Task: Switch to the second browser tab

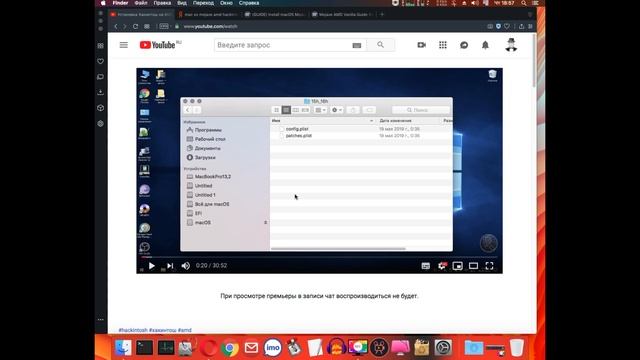Action: (x=209, y=14)
